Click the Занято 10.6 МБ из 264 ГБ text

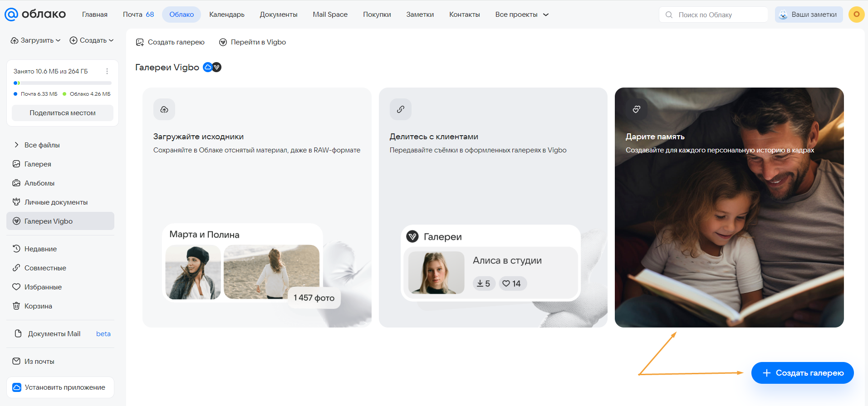pos(51,71)
